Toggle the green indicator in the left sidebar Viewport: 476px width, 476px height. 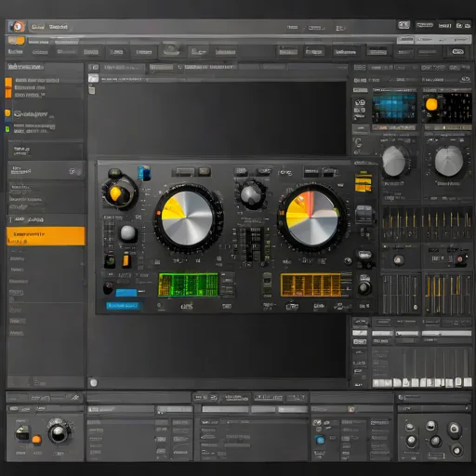point(7,129)
